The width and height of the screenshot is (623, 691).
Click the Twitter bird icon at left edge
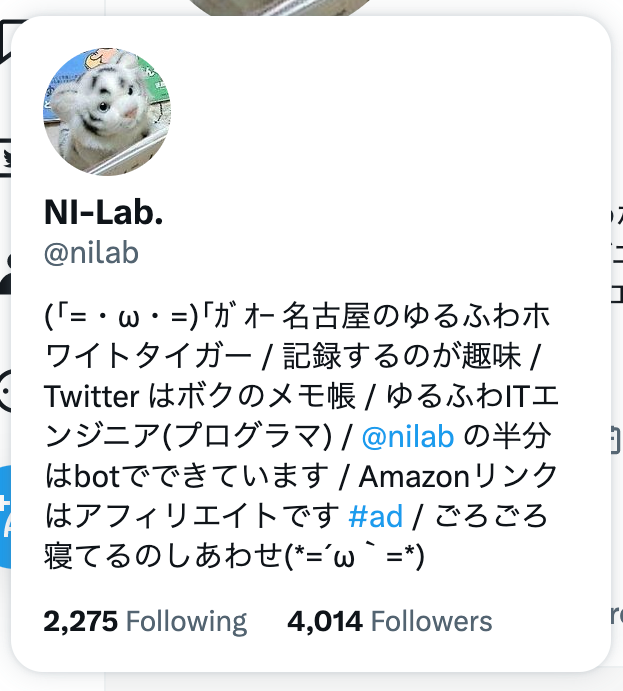5,158
